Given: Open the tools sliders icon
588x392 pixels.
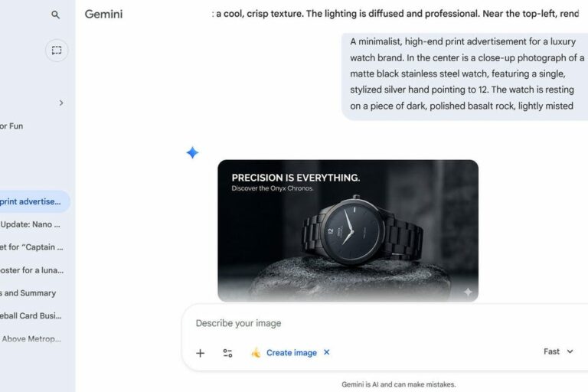Looking at the screenshot, I should tap(227, 353).
